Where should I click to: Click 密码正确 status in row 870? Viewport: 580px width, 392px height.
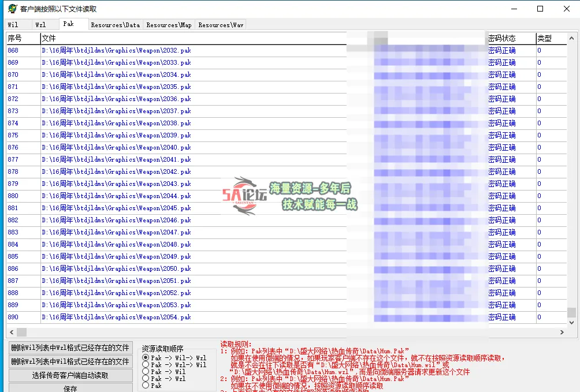click(x=502, y=74)
